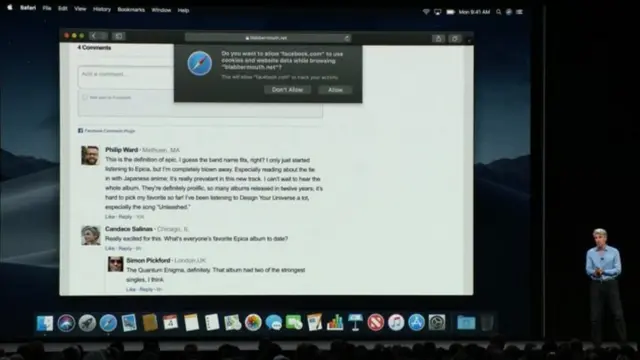Open iTunes music note icon in Dock
This screenshot has width=640, height=360.
click(396, 323)
